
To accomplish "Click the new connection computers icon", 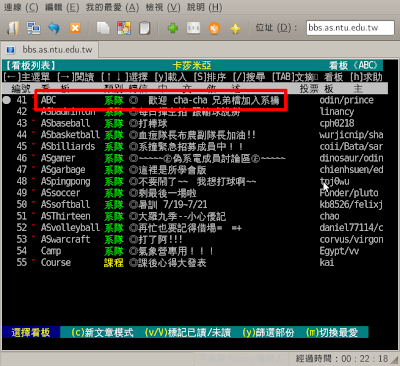I will click(x=33, y=28).
